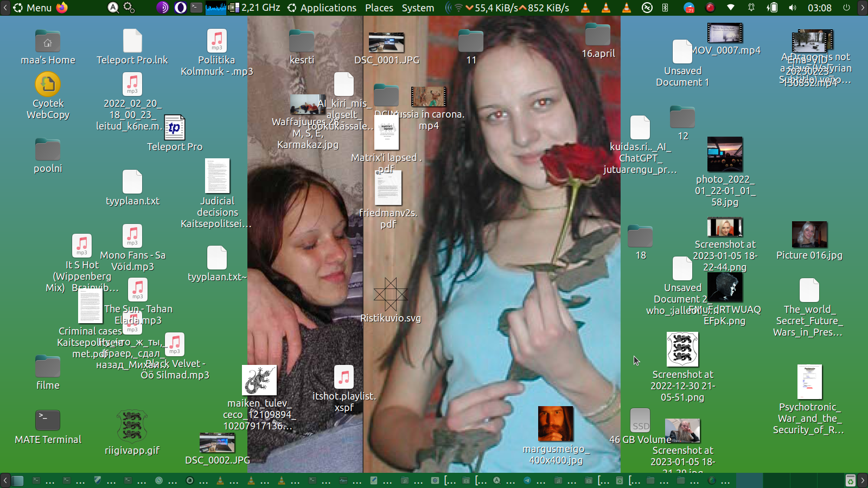The height and width of the screenshot is (488, 868).
Task: Select the itshot.playlist.xspf file
Action: [x=344, y=389]
